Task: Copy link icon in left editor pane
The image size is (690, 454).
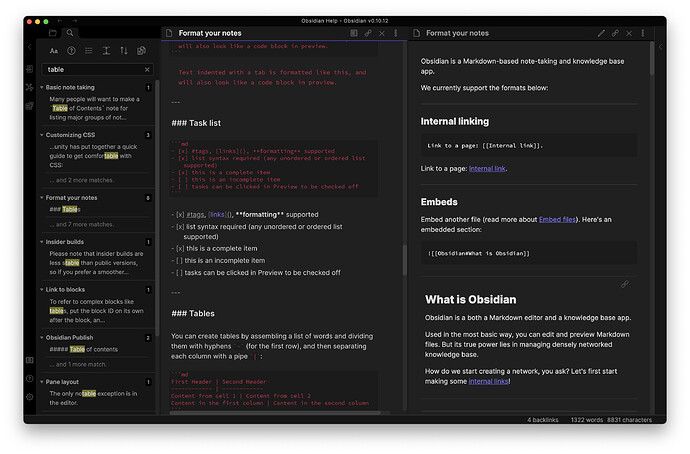Action: point(368,33)
